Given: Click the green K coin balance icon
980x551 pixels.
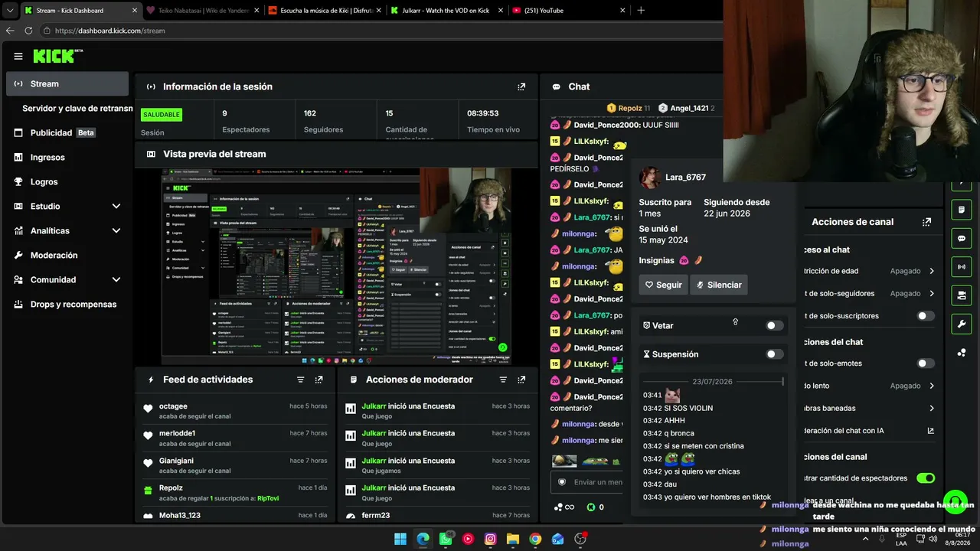Looking at the screenshot, I should click(591, 507).
